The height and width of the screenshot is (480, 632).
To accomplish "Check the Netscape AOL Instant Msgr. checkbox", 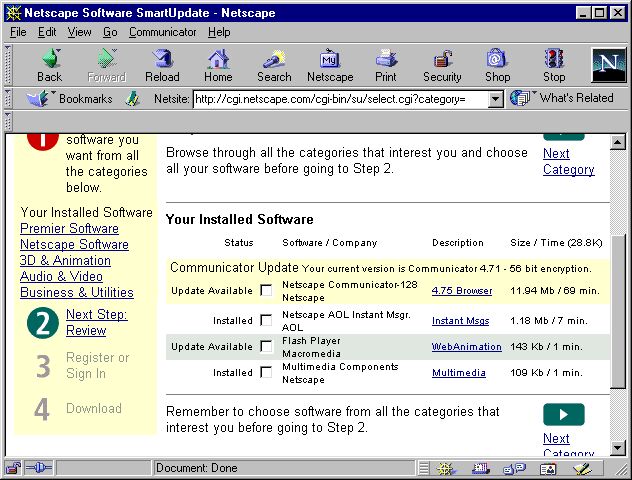I will 266,320.
